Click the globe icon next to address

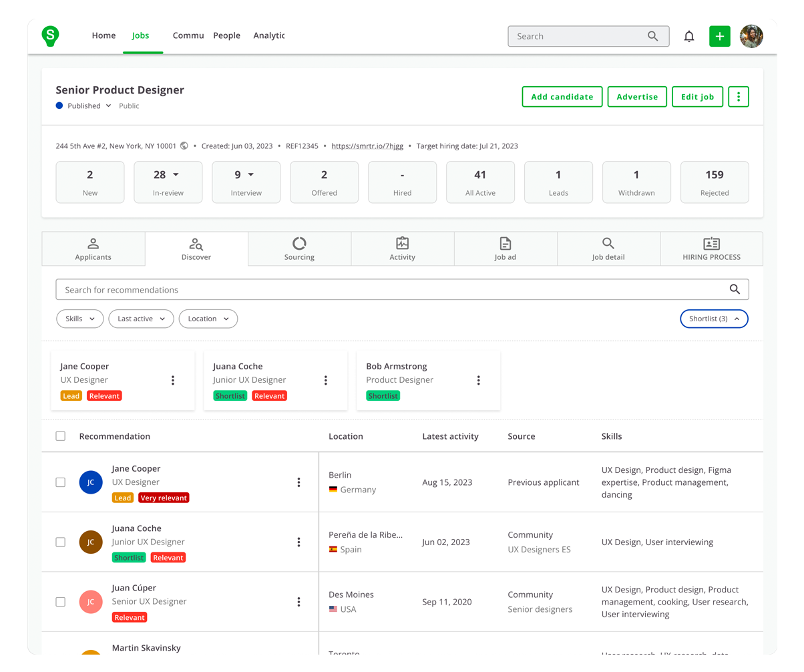point(184,146)
